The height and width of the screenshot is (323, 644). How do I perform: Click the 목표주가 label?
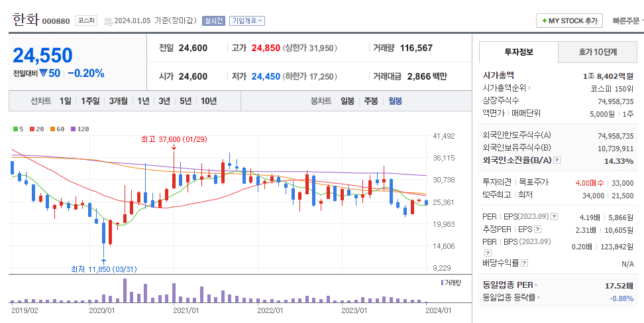coord(533,182)
